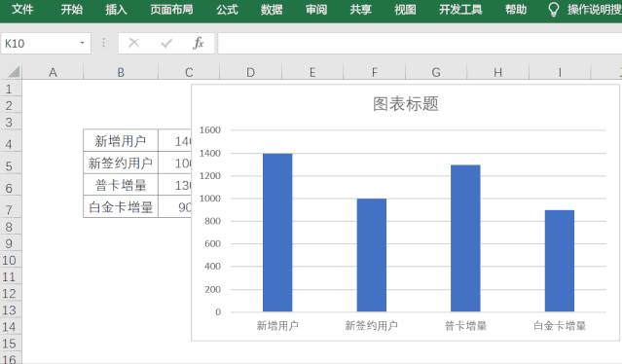Select column E header

(x=312, y=72)
